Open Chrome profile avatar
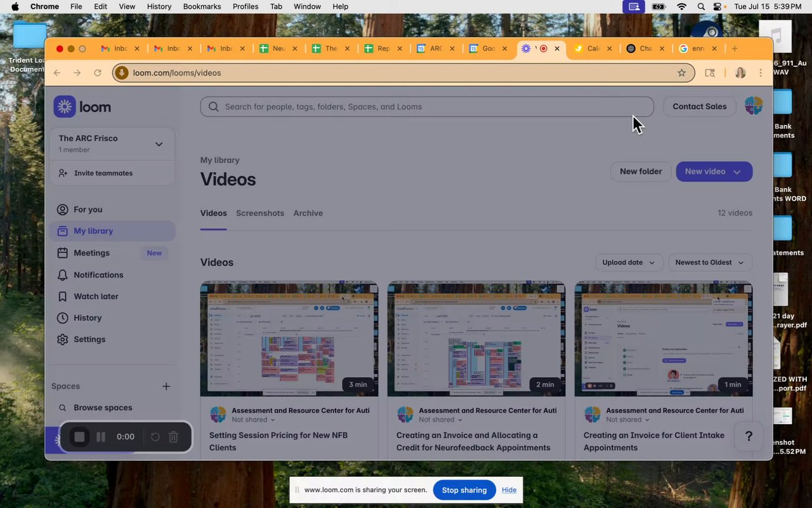812x508 pixels. 740,73
